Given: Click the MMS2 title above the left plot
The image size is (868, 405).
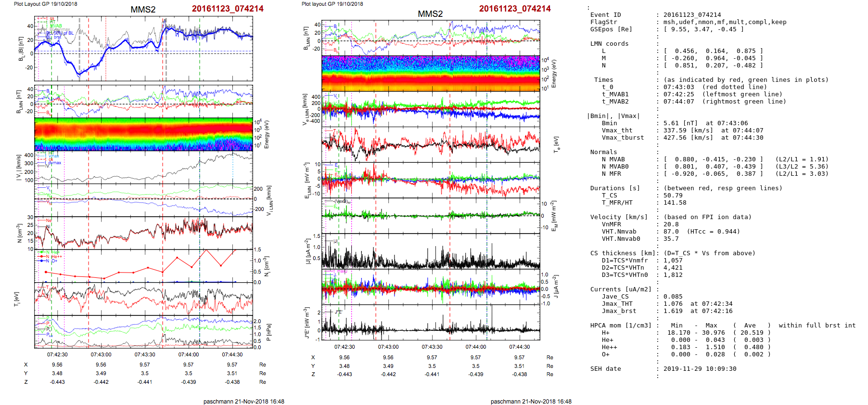Looking at the screenshot, I should 143,10.
